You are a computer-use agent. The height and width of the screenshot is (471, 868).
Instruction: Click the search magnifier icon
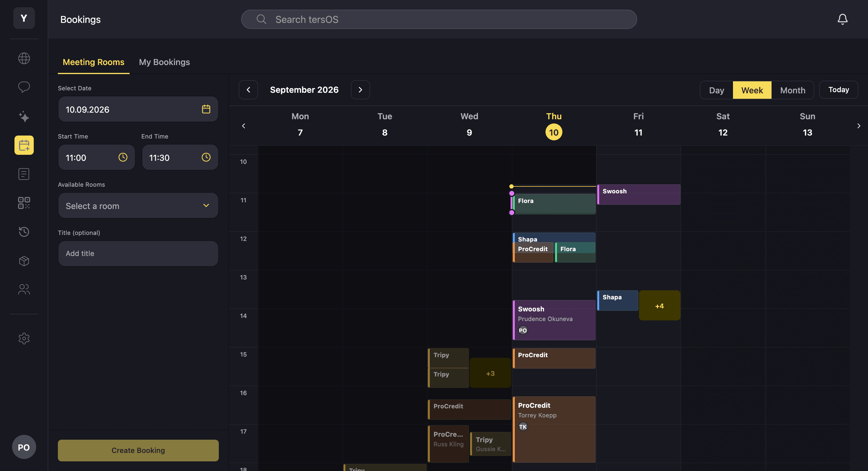pyautogui.click(x=261, y=19)
